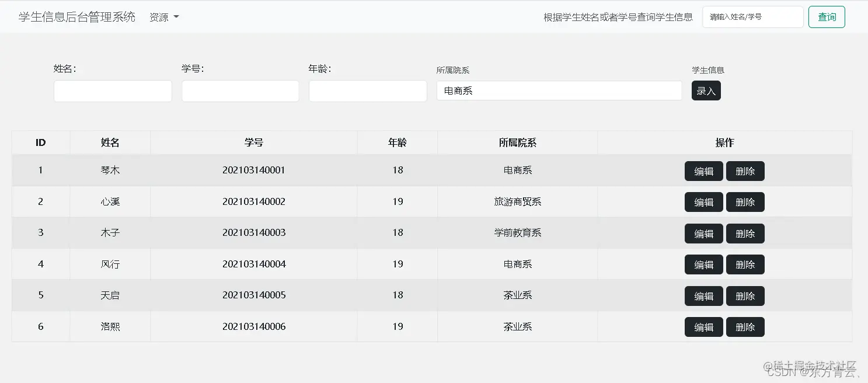Edit the row for 琴木
868x383 pixels.
tap(703, 171)
